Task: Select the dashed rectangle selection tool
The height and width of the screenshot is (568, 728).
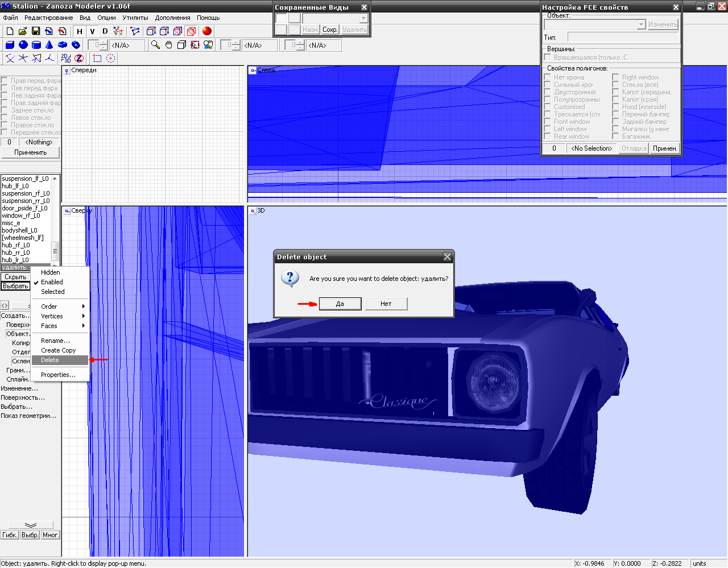Action: 97,58
